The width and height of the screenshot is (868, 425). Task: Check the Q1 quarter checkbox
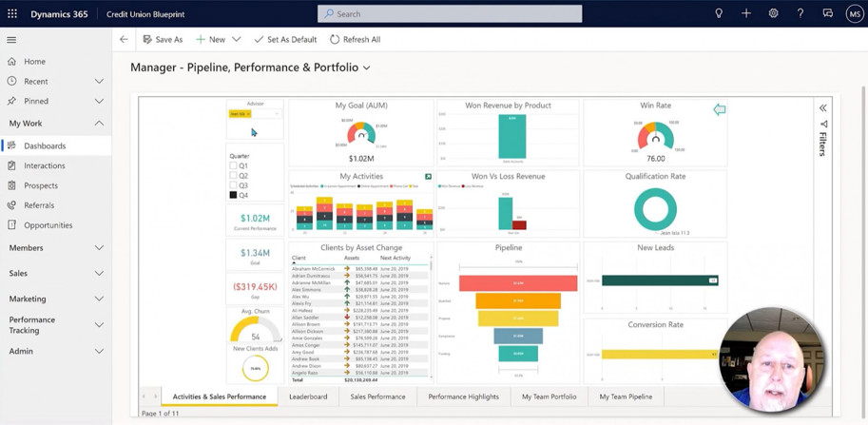tap(233, 165)
